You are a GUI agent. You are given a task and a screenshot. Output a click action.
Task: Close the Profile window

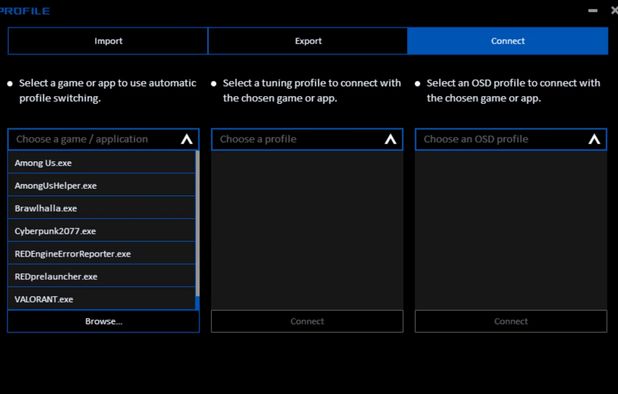(x=614, y=11)
